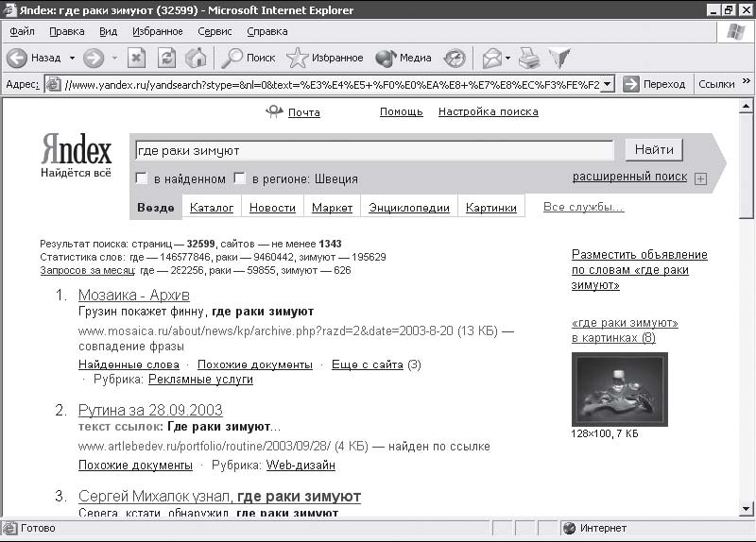756x542 pixels.
Task: Expand the address bar dropdown arrow
Action: pyautogui.click(x=607, y=84)
